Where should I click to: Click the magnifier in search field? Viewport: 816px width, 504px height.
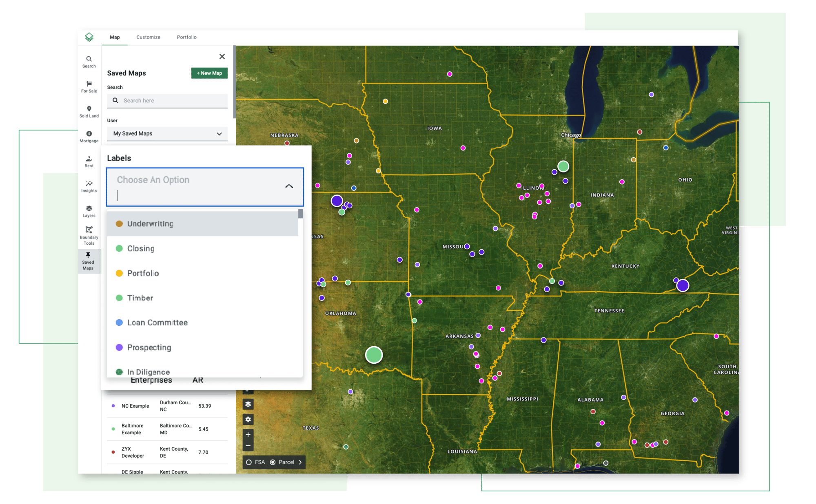pyautogui.click(x=115, y=100)
